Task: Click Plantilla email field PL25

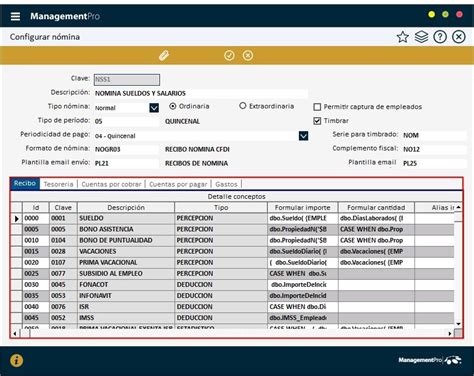Action: (x=434, y=163)
